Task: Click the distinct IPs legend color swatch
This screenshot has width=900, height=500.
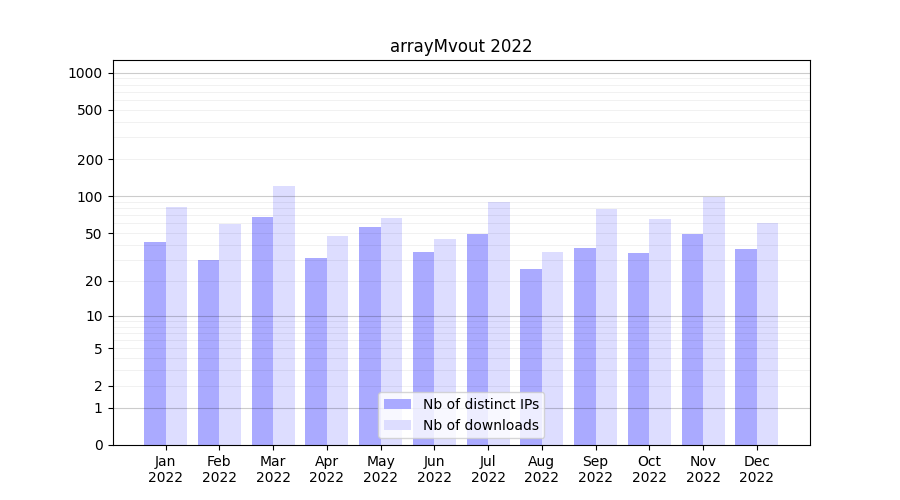Action: tap(397, 404)
